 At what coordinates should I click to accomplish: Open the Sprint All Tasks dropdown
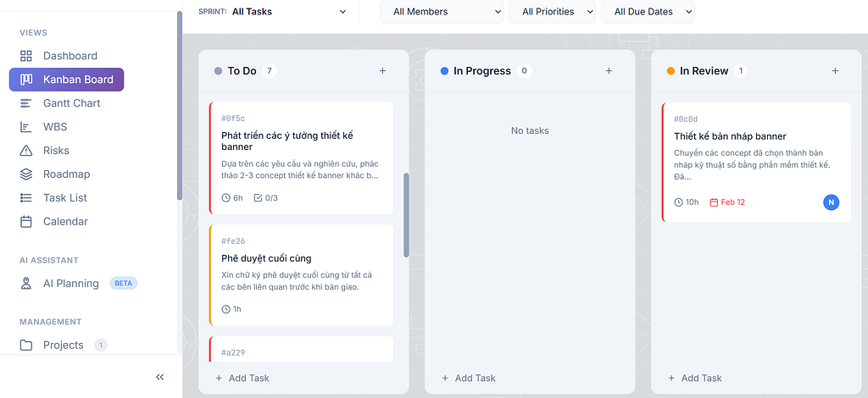click(290, 12)
